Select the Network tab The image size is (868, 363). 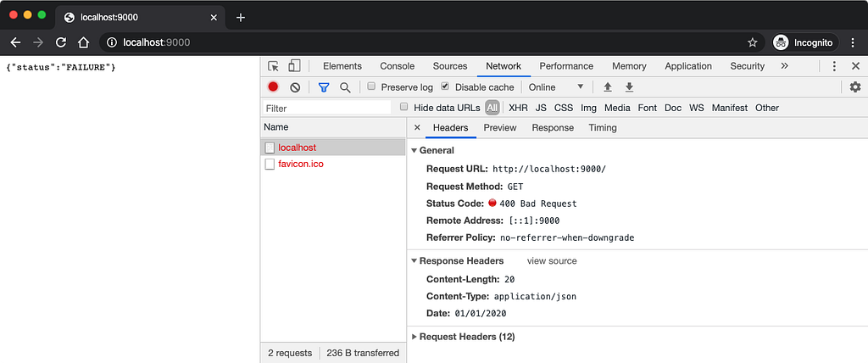coord(504,66)
